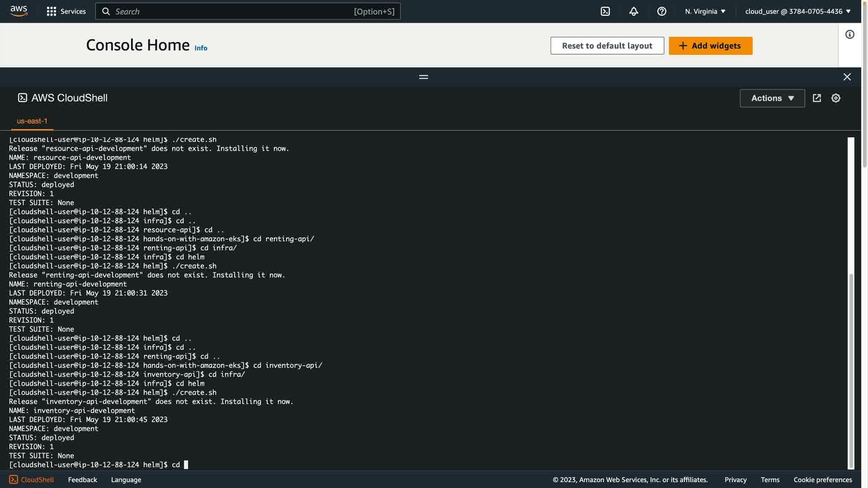Expand the N. Virginia region dropdown
The image size is (868, 488).
click(x=705, y=11)
